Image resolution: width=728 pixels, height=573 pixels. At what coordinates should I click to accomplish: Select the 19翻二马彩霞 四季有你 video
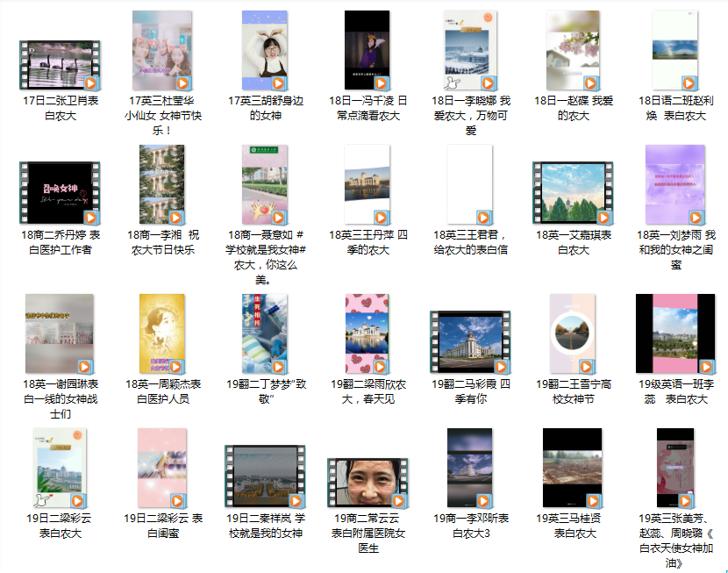pyautogui.click(x=470, y=341)
